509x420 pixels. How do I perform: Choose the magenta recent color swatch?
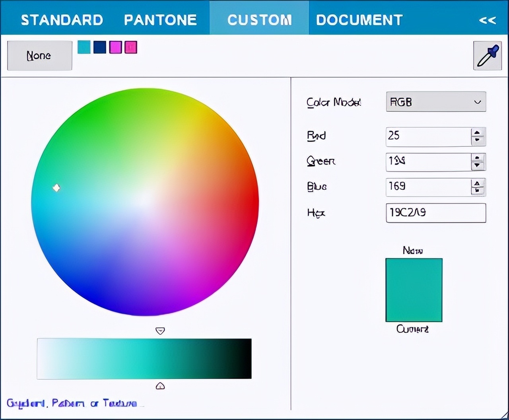coord(116,47)
